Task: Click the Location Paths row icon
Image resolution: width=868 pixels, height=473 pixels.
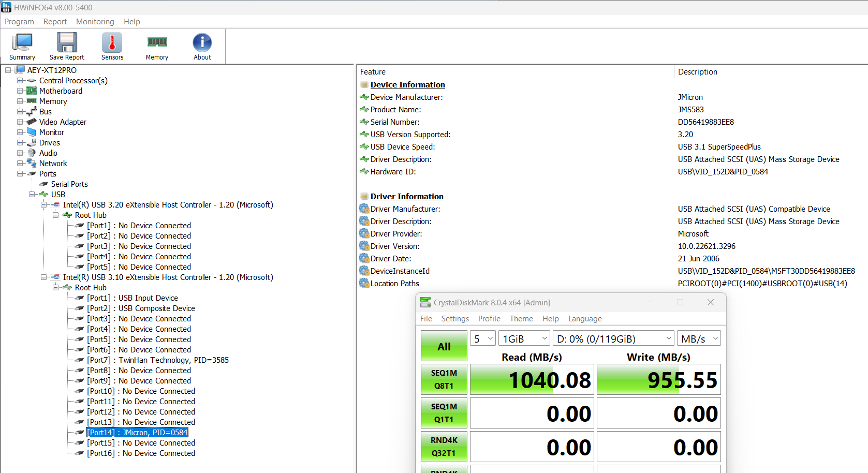Action: pos(364,284)
